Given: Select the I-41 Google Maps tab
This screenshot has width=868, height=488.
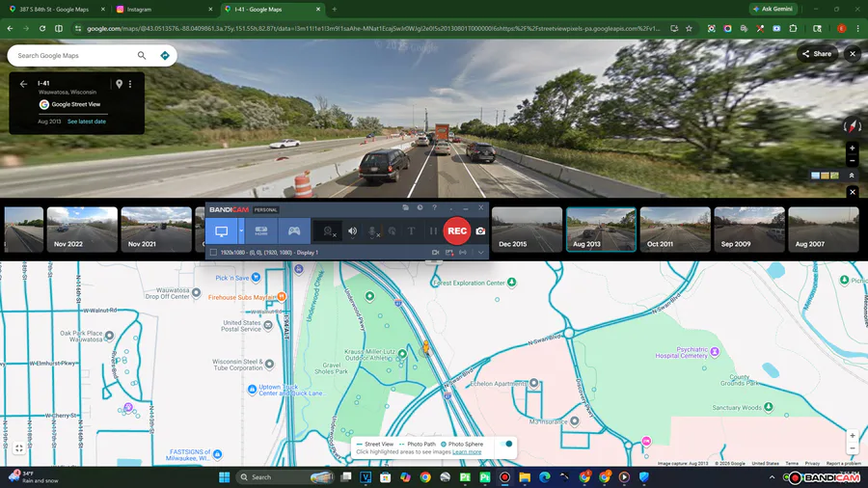Looking at the screenshot, I should coord(272,10).
